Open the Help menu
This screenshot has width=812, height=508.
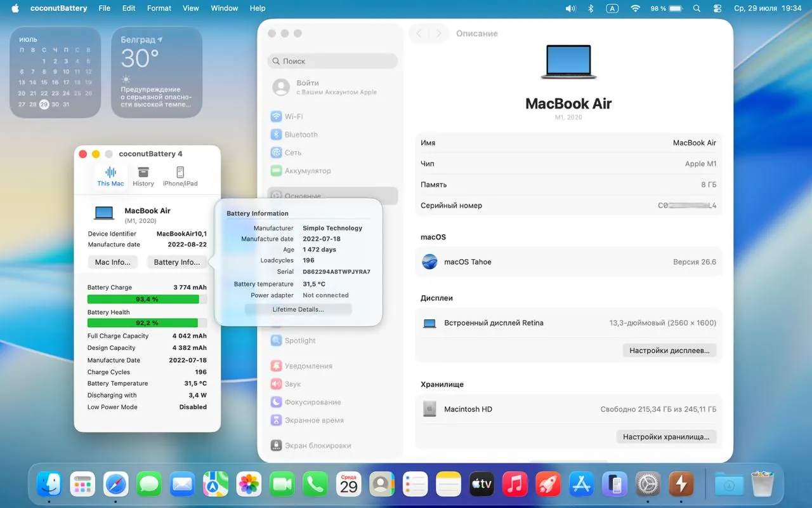[x=258, y=8]
